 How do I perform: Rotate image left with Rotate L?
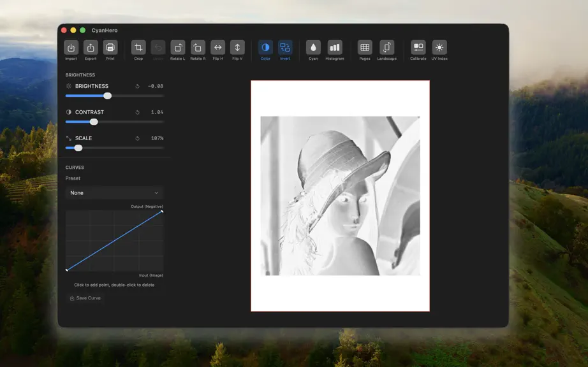pyautogui.click(x=178, y=48)
